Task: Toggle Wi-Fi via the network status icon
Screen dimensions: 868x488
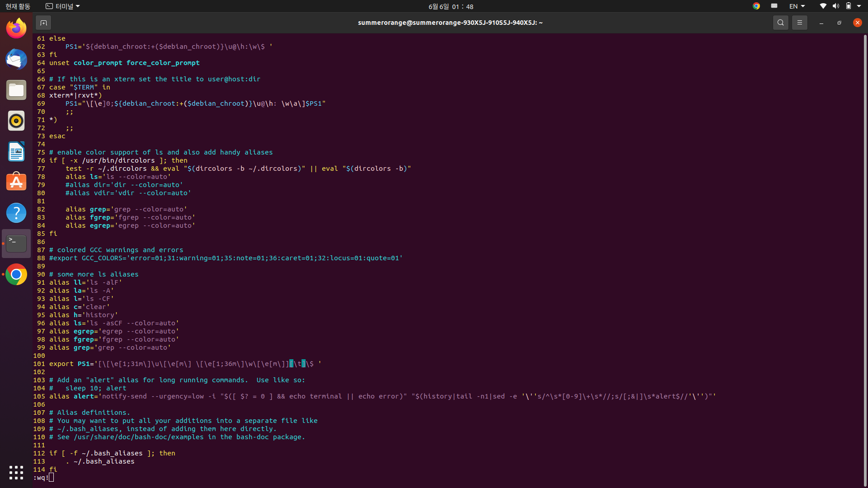Action: click(822, 6)
